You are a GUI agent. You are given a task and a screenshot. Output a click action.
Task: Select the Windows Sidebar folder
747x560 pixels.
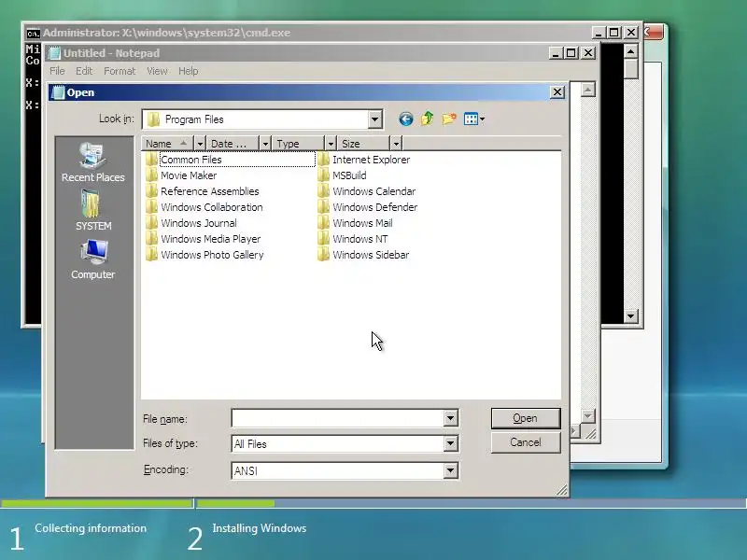363,255
